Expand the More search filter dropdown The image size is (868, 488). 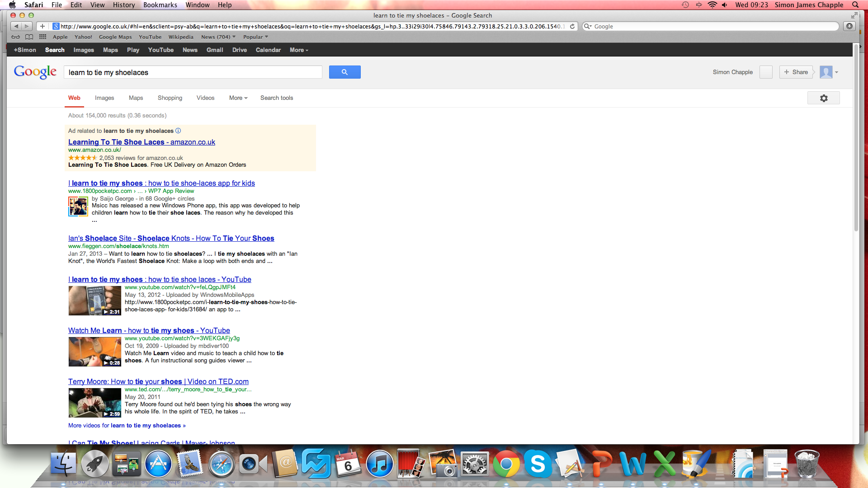pos(238,98)
